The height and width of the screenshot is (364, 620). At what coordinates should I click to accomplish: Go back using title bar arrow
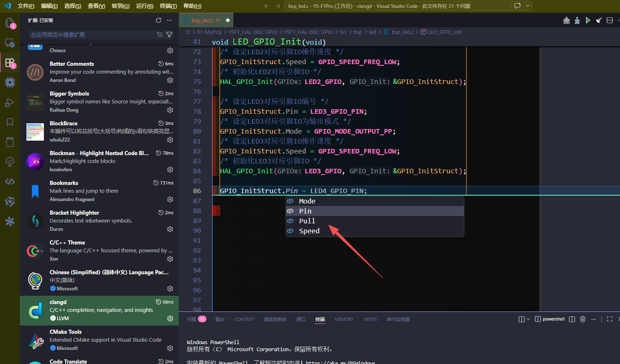[267, 6]
